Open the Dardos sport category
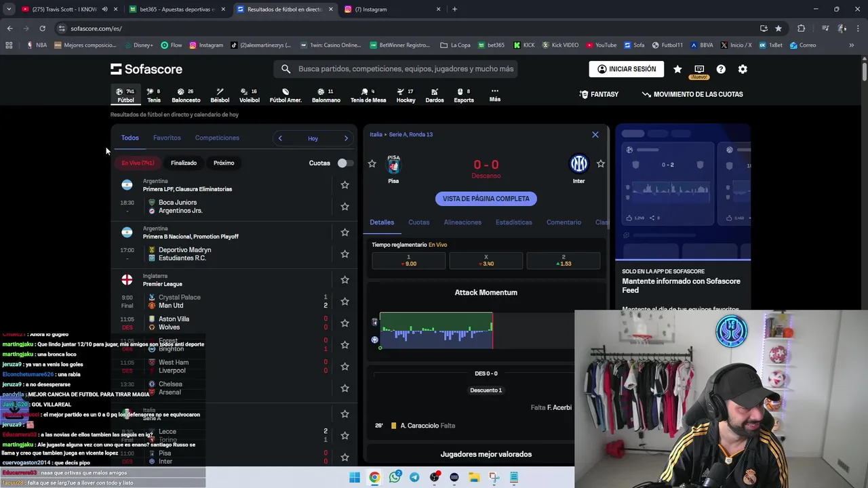The height and width of the screenshot is (488, 868). click(x=435, y=95)
